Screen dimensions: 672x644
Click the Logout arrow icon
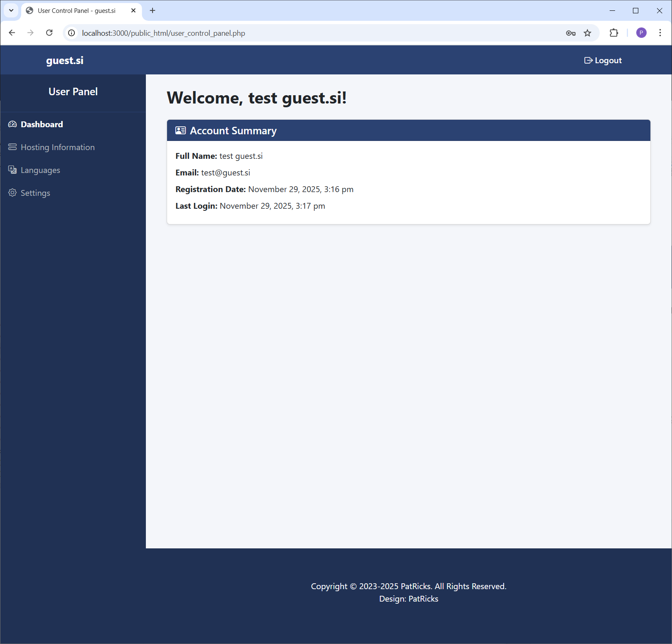tap(588, 60)
